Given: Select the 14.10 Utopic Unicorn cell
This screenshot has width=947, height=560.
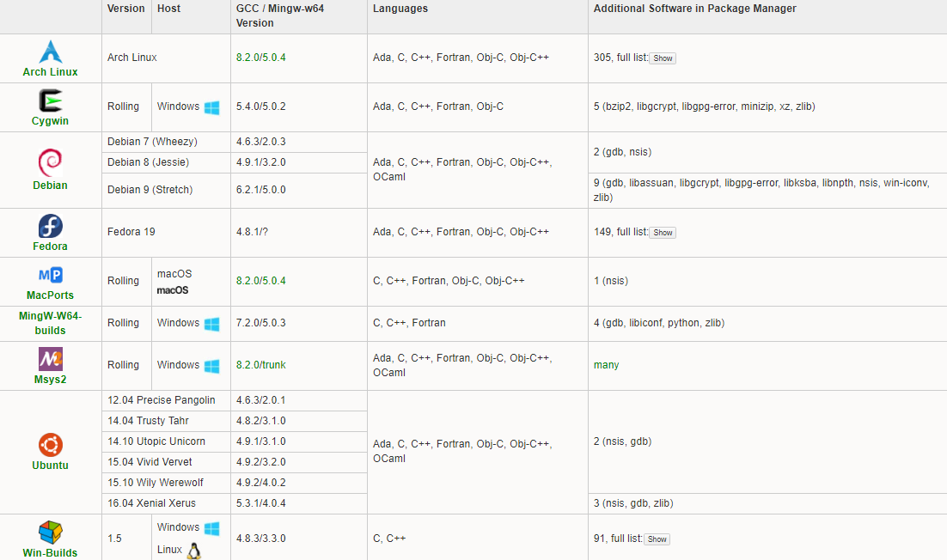Looking at the screenshot, I should (166, 441).
